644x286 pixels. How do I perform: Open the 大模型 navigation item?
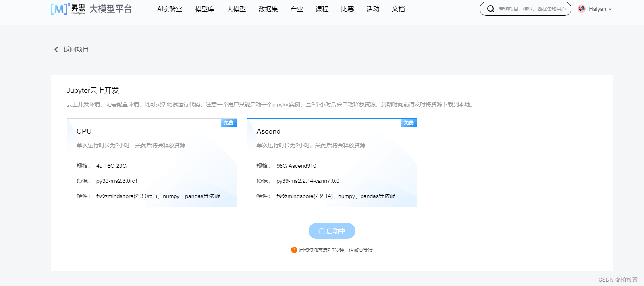(236, 9)
